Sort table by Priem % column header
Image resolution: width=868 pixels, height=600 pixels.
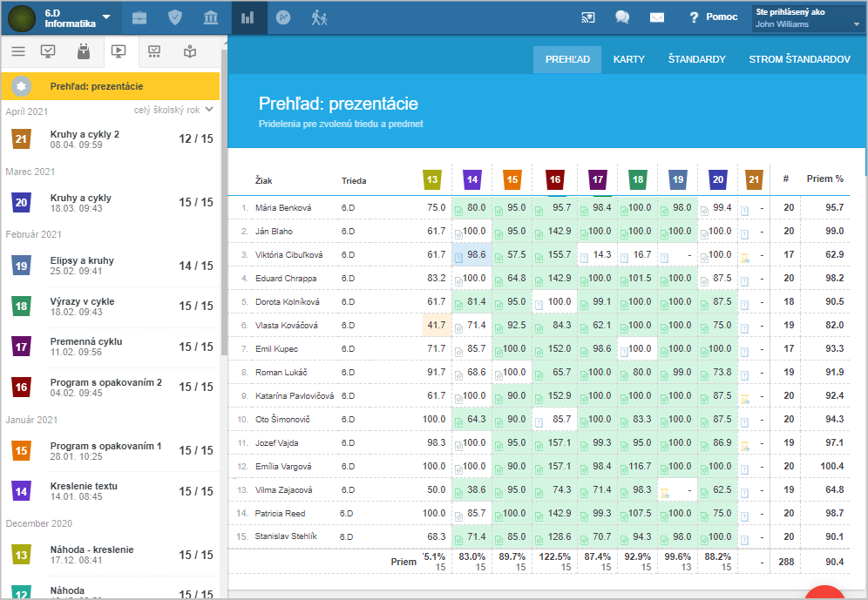click(x=824, y=179)
